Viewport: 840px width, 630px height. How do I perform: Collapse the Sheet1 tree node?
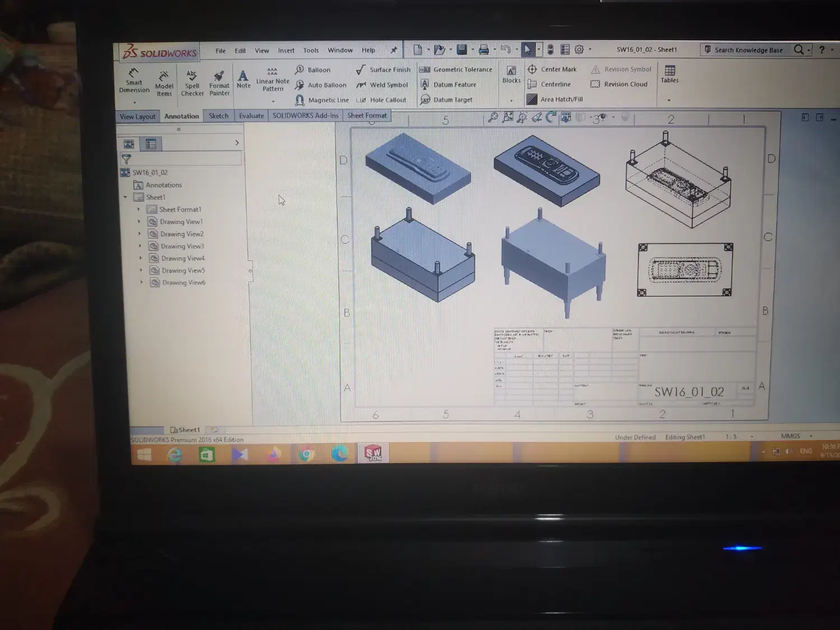[125, 197]
